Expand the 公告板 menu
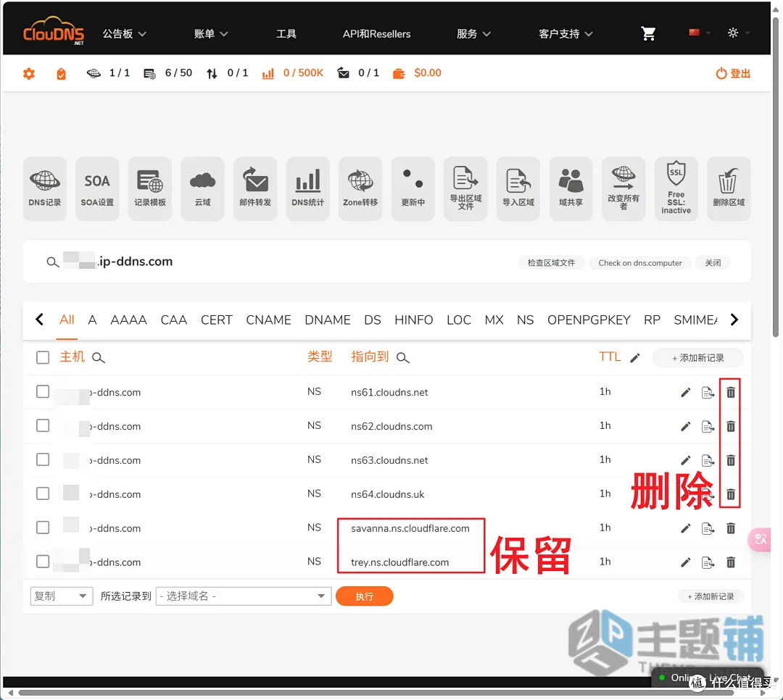The image size is (783, 700). click(x=125, y=34)
